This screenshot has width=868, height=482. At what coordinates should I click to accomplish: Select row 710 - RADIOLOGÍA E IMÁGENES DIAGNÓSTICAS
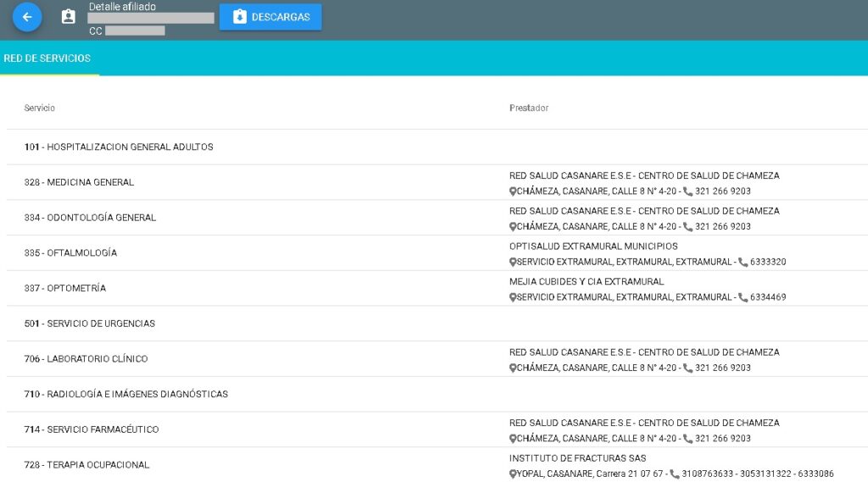click(437, 394)
